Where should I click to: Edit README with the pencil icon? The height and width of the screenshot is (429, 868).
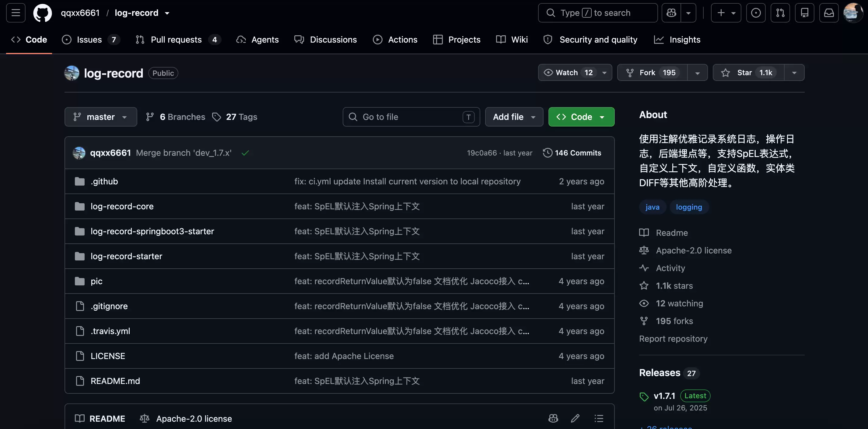[x=575, y=419]
